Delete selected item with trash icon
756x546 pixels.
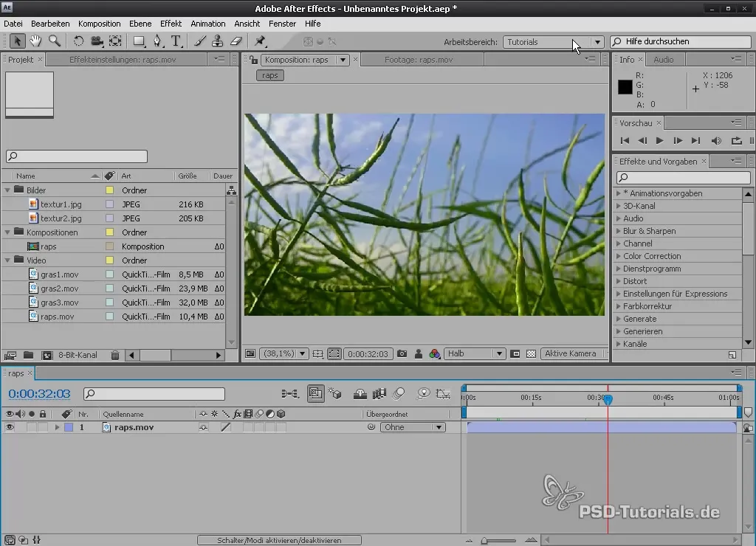[115, 356]
